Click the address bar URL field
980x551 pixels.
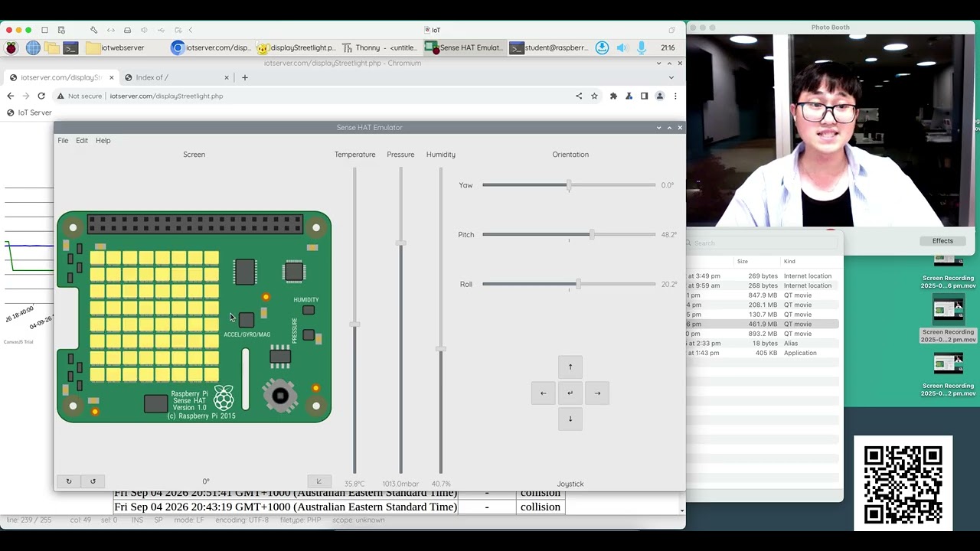[x=329, y=96]
